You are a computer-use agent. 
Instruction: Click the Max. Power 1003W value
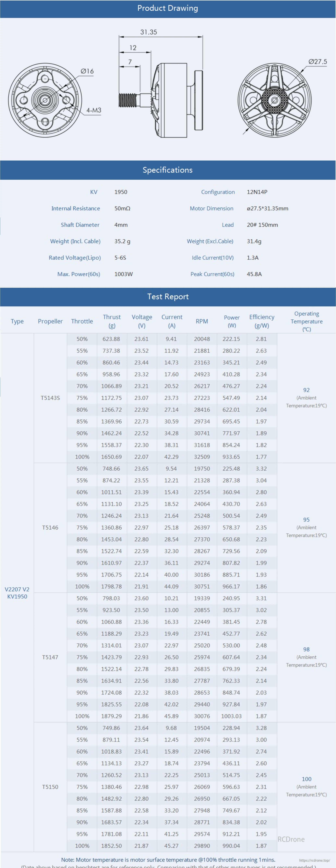click(123, 274)
